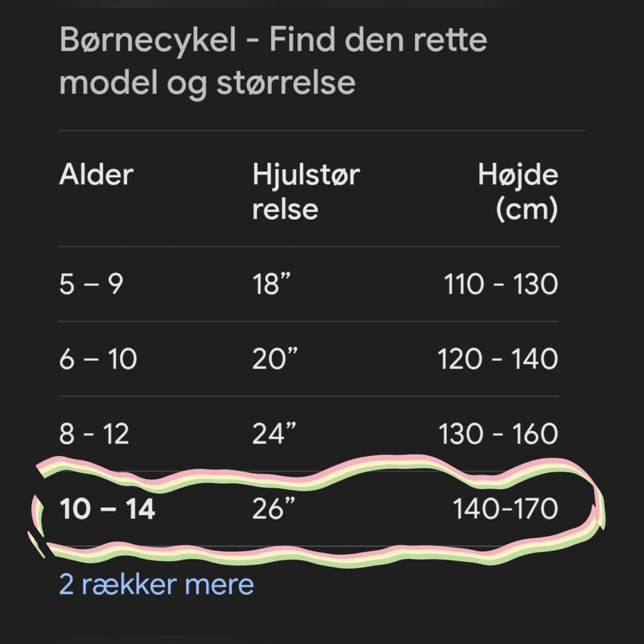Image resolution: width=644 pixels, height=644 pixels.
Task: Select the age cell 5 – 9
Action: (91, 284)
